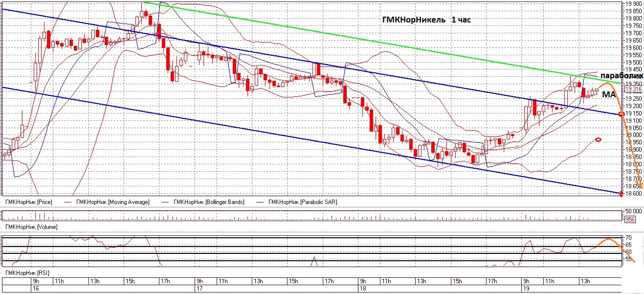Click the current volume value 956
Image resolution: width=644 pixels, height=294 pixels.
tap(630, 220)
